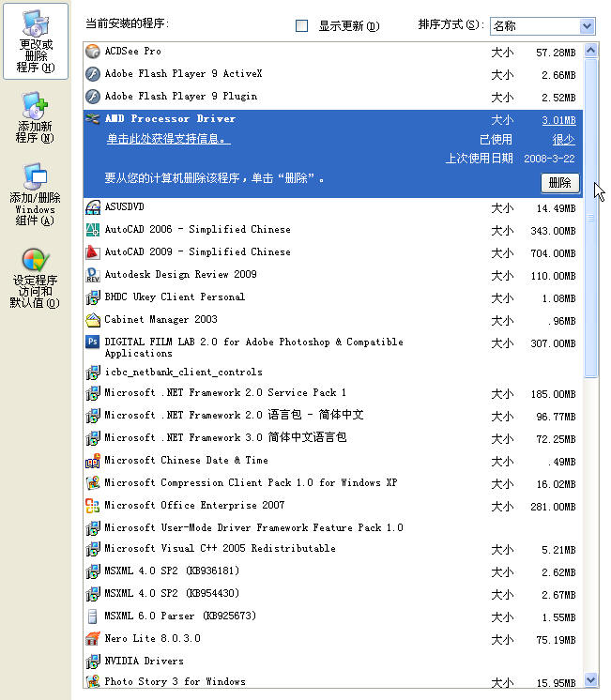Select AutoCAD 2009 - Simplified Chinese entry
The width and height of the screenshot is (611, 700).
(x=333, y=252)
